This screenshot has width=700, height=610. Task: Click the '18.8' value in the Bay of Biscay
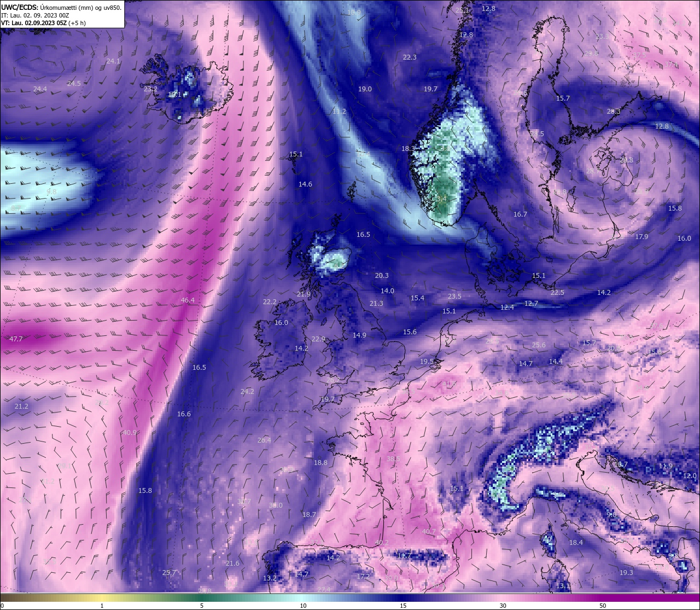pyautogui.click(x=320, y=463)
